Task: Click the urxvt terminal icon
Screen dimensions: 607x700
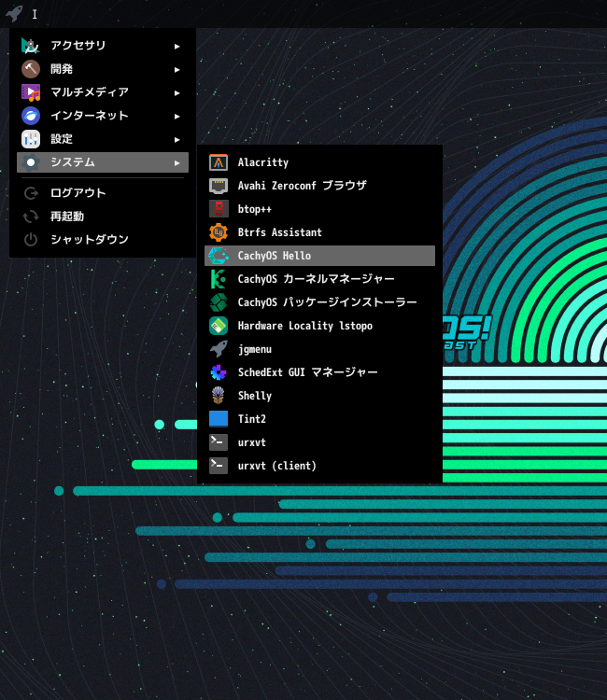Action: (x=219, y=442)
